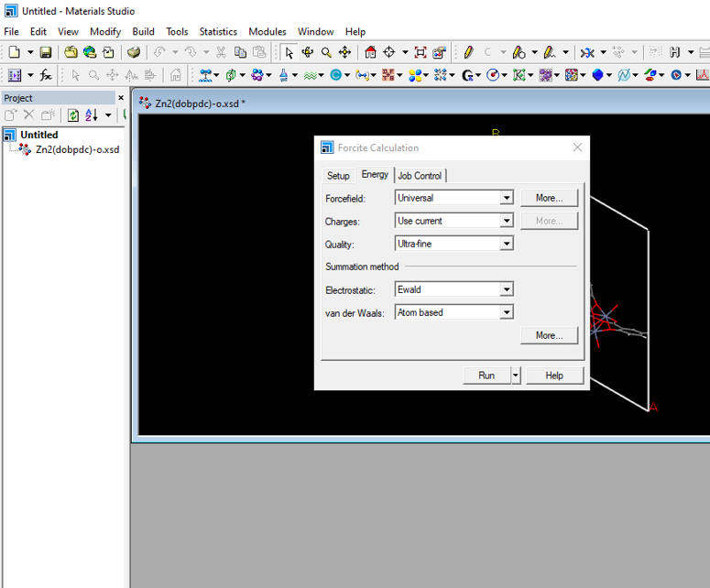Activate the Zoom magnifier tool

tap(326, 52)
